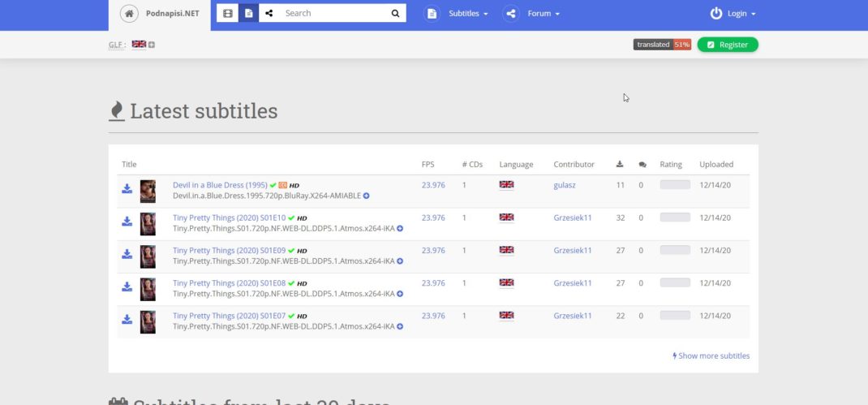Open Tiny Pretty Things (2020) S01E08 title
The image size is (868, 405).
coord(230,283)
